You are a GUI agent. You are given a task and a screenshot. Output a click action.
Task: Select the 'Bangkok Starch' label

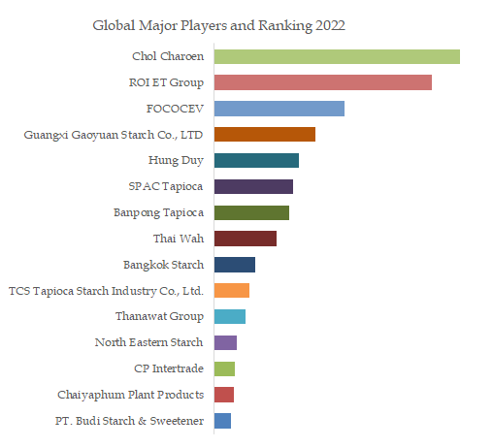[x=163, y=265]
